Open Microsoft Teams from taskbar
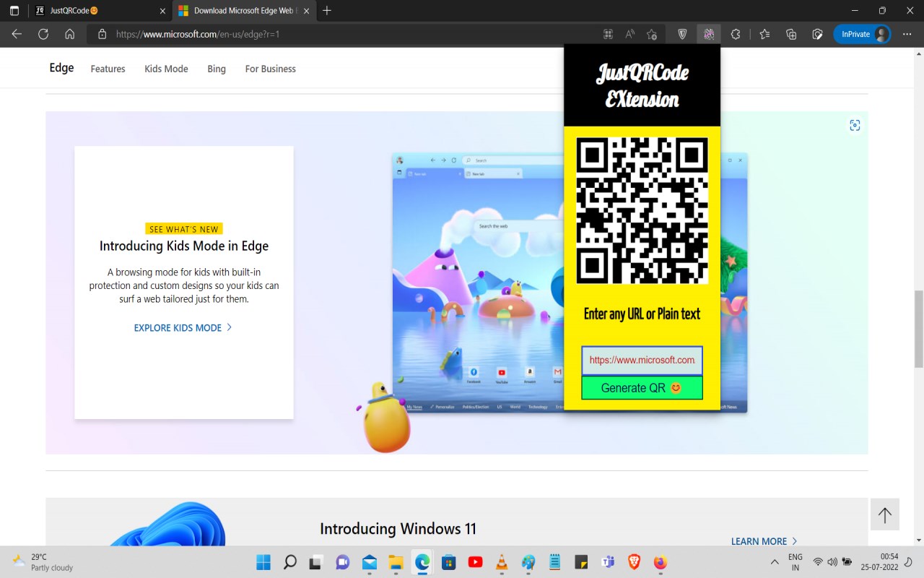The image size is (924, 578). tap(608, 562)
